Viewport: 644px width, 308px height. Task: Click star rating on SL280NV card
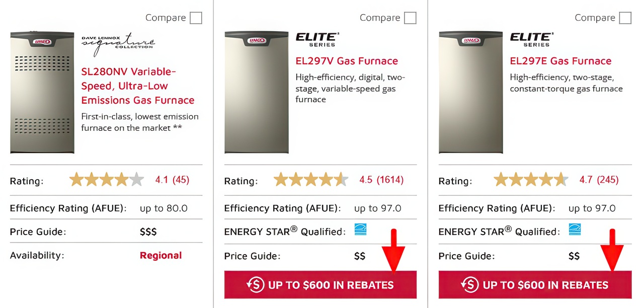pyautogui.click(x=107, y=180)
